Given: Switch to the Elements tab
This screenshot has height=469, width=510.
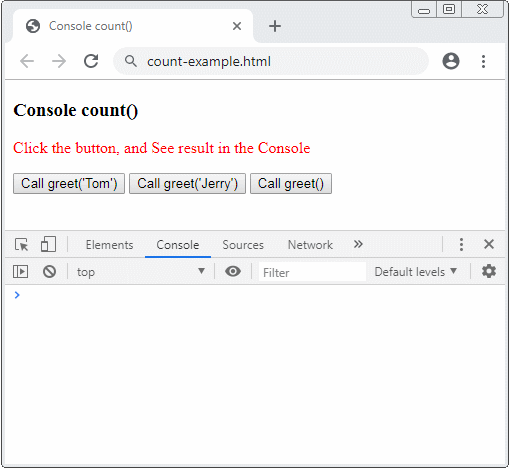Looking at the screenshot, I should point(110,245).
